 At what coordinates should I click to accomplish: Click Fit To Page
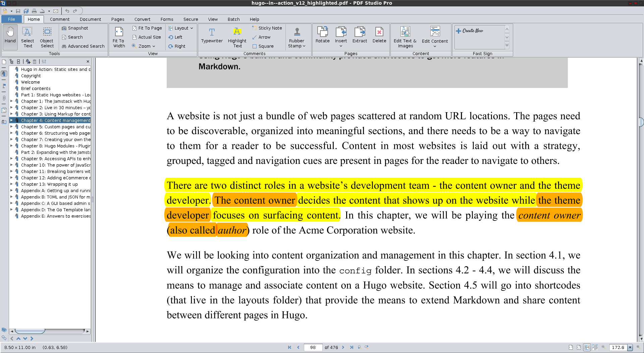[x=147, y=28]
